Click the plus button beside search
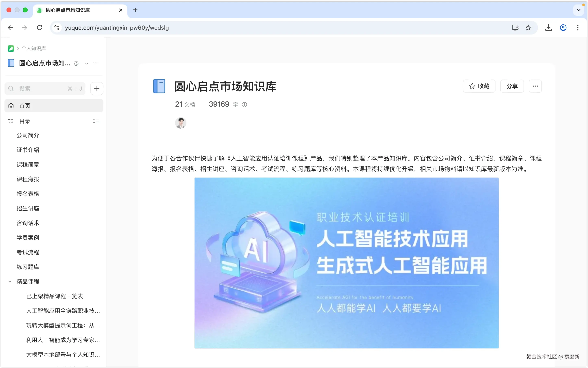 pos(97,88)
